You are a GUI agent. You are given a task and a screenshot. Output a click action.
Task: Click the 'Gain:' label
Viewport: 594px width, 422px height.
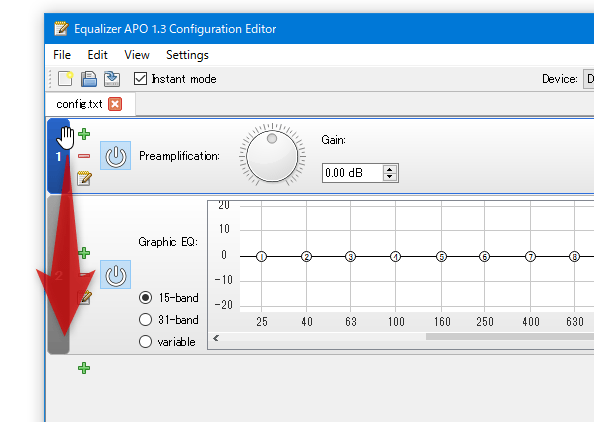[x=333, y=140]
